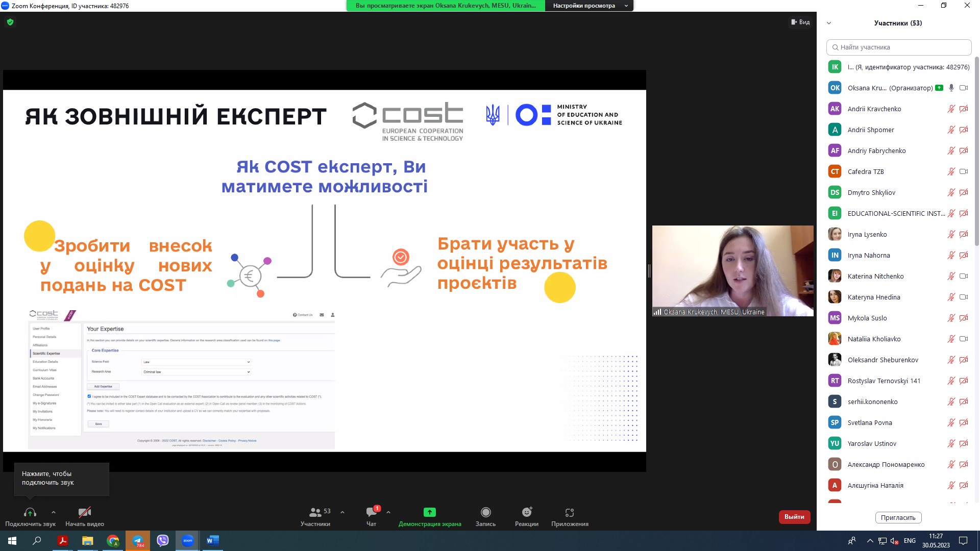Collapse the Participants panel chevron
This screenshot has width=980, height=551.
click(x=829, y=23)
